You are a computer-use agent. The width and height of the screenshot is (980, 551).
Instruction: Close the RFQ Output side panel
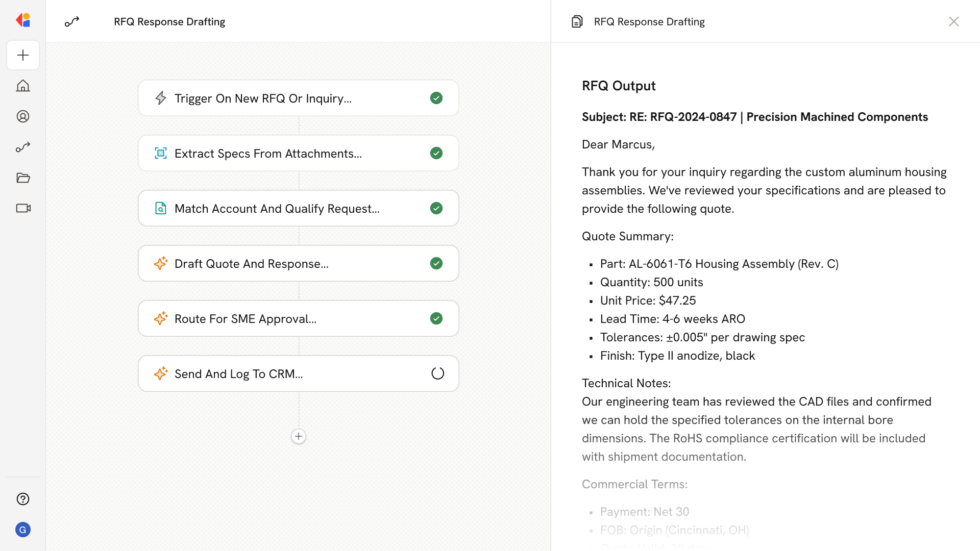[953, 21]
